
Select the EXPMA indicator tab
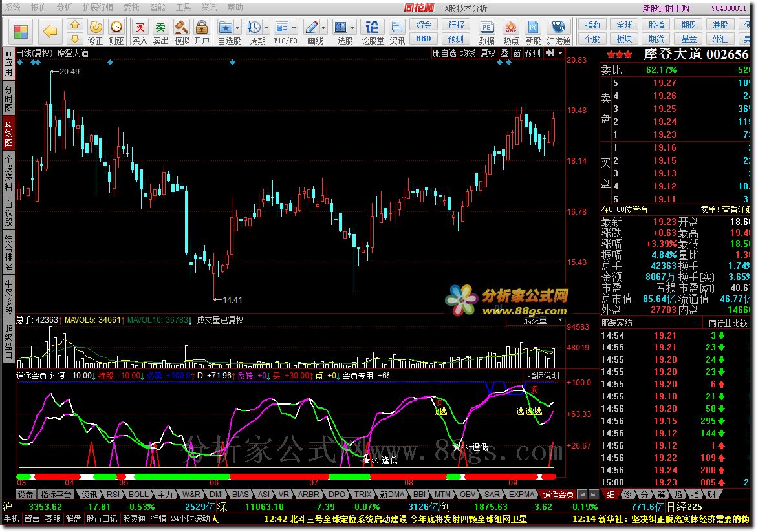(x=521, y=495)
